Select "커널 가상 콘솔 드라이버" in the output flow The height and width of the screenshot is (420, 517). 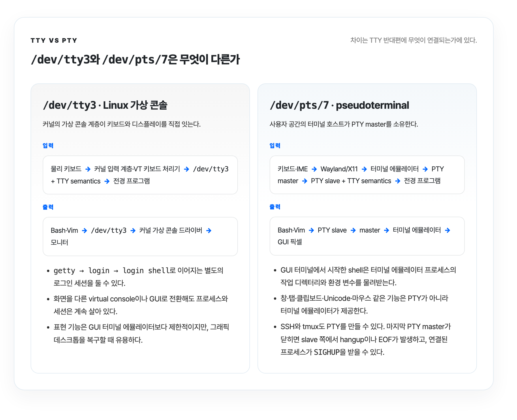(x=171, y=230)
